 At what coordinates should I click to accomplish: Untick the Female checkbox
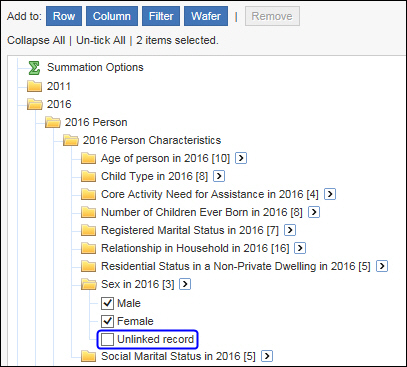click(x=107, y=321)
